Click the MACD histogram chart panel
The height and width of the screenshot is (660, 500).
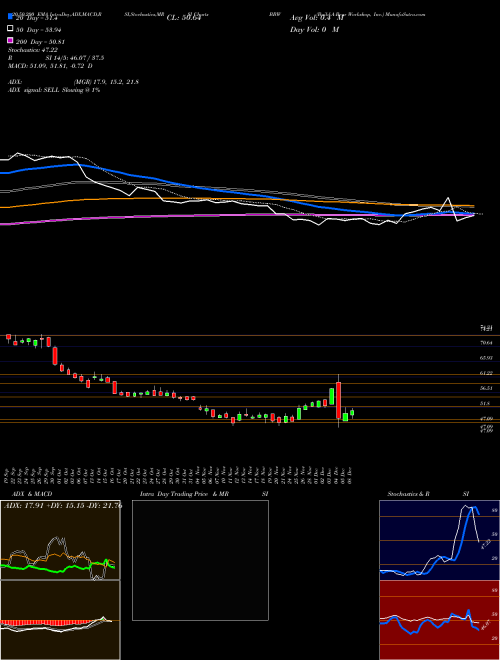pos(60,620)
